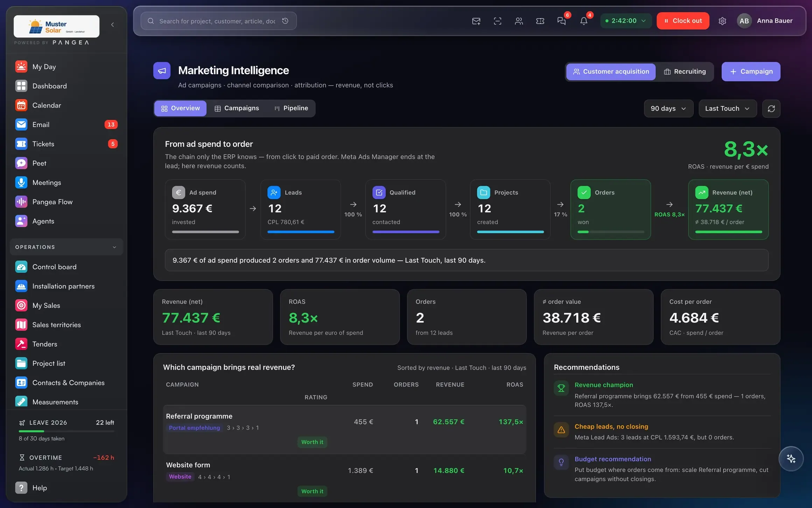This screenshot has width=812, height=508.
Task: Open the AI sparkle assistant floating button
Action: coord(791,459)
